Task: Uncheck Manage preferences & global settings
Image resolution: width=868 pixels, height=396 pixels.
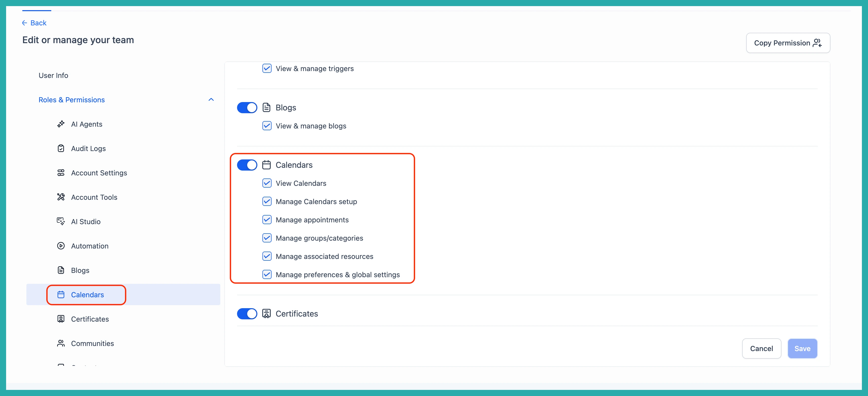Action: (x=266, y=275)
